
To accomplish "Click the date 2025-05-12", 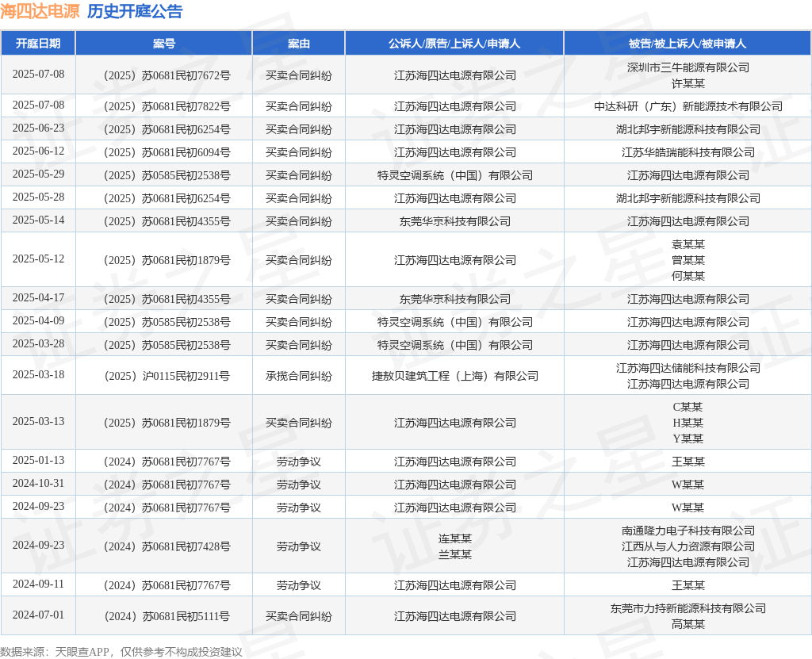I will [38, 259].
